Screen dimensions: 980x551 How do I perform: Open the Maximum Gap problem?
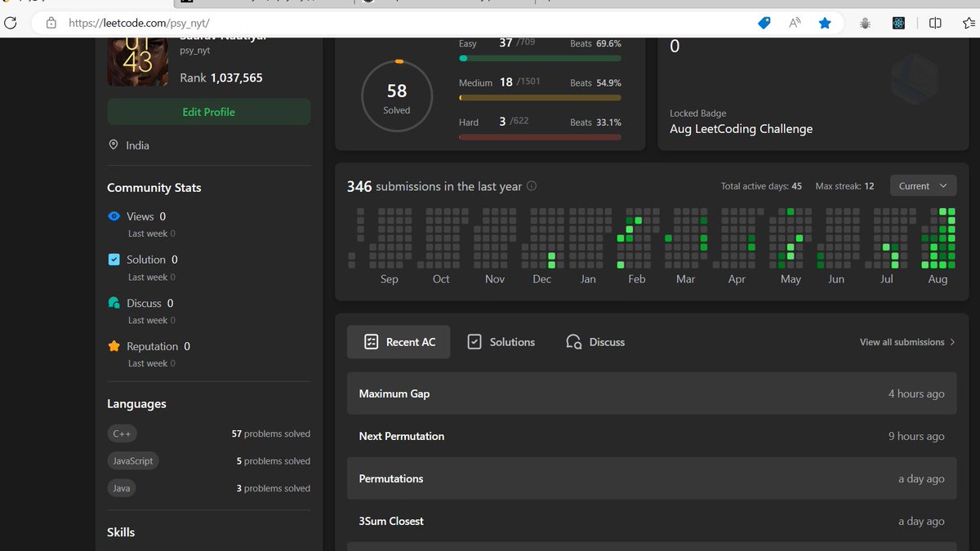652,393
